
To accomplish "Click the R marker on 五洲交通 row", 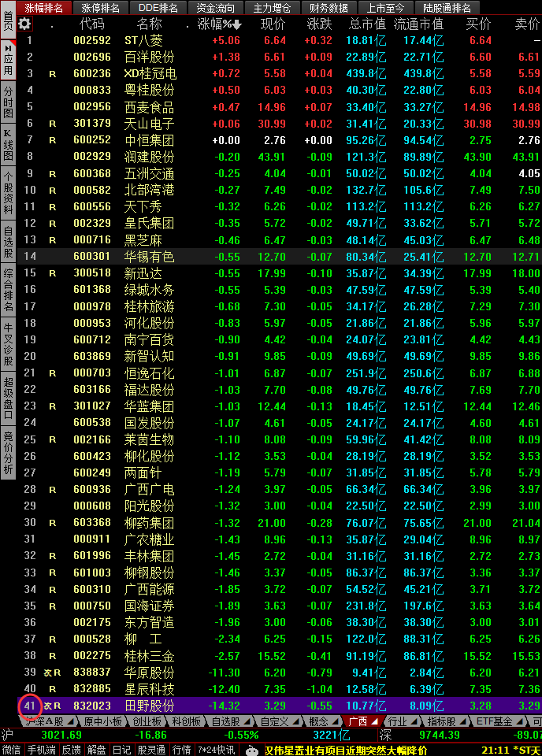I will point(53,174).
